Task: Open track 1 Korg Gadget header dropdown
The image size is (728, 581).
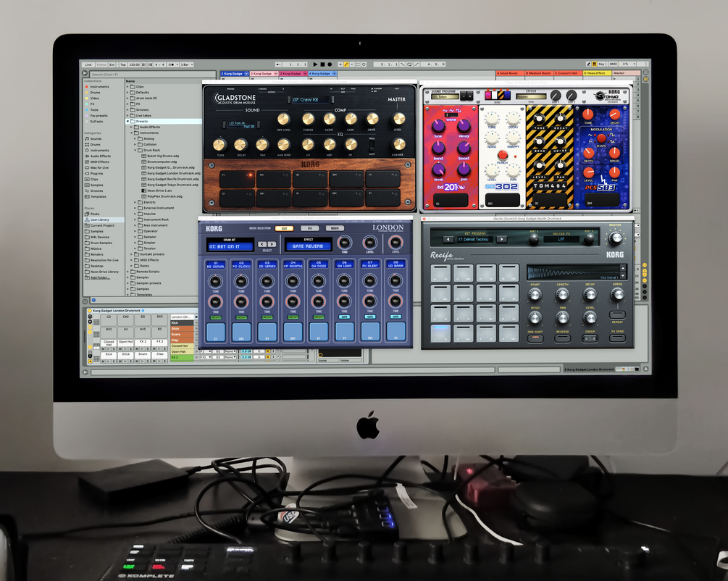Action: [246, 74]
